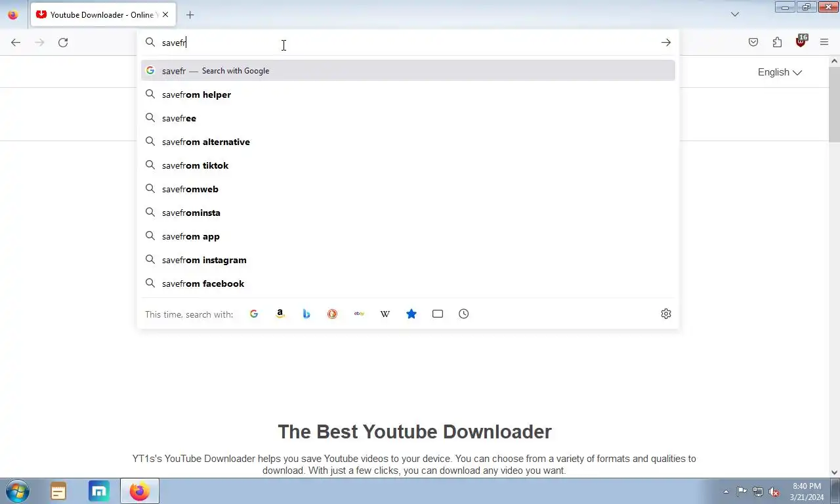840x504 pixels.
Task: Click the Firefox icon in the title bar
Action: (x=12, y=14)
